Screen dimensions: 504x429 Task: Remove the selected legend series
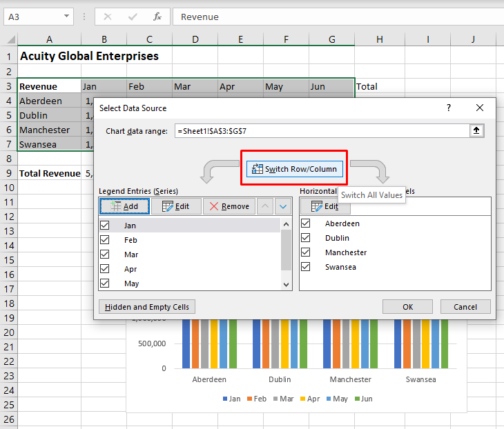click(229, 206)
